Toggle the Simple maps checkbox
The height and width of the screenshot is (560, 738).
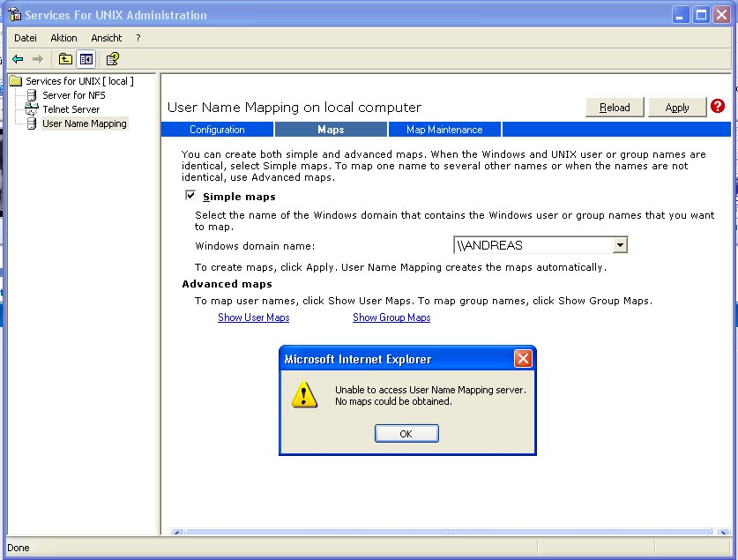(x=190, y=195)
